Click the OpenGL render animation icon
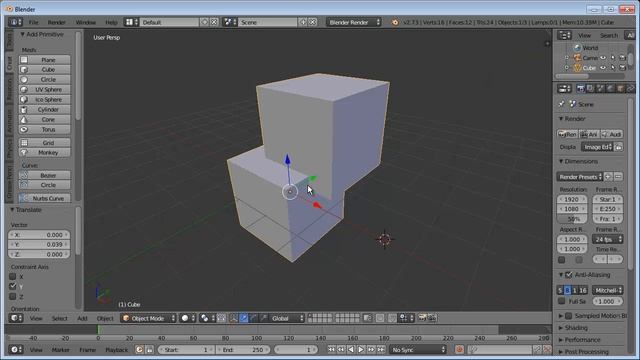Screen dimensions: 640x360 432,318
